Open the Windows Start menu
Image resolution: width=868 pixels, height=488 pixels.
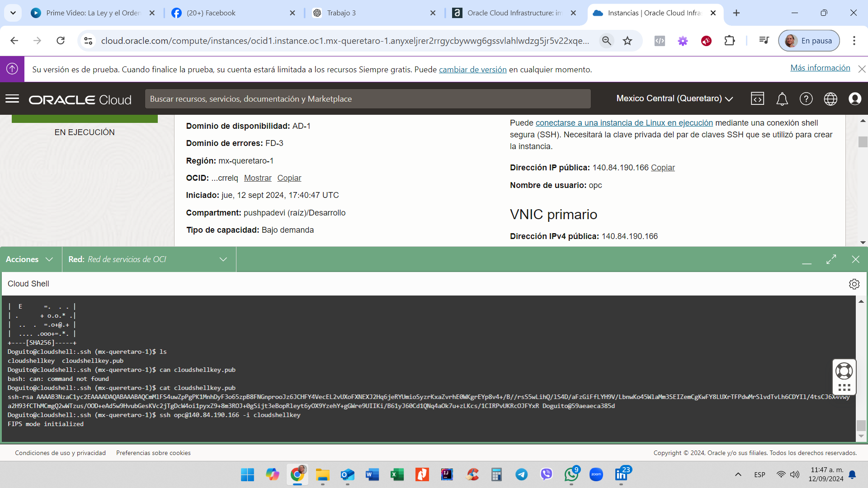(247, 474)
